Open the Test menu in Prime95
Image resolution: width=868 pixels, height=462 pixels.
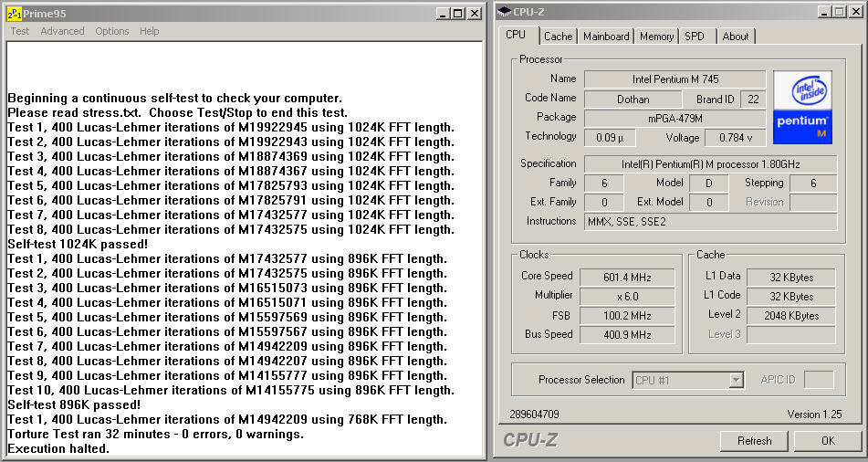coord(19,31)
